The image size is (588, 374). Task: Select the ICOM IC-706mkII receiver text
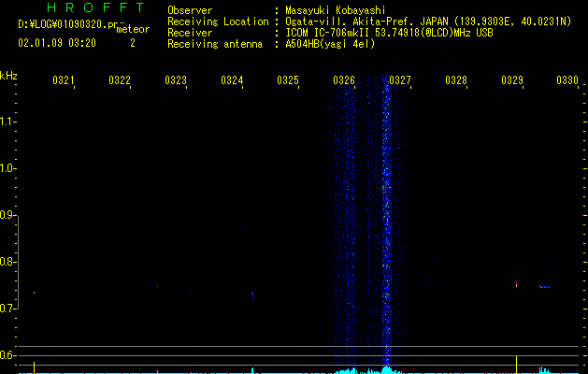[x=389, y=33]
